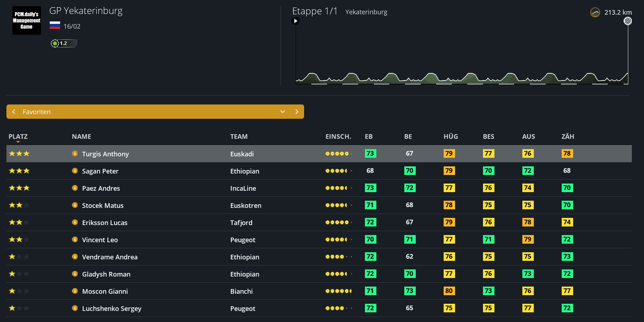Click the Russian flag icon

click(x=55, y=25)
